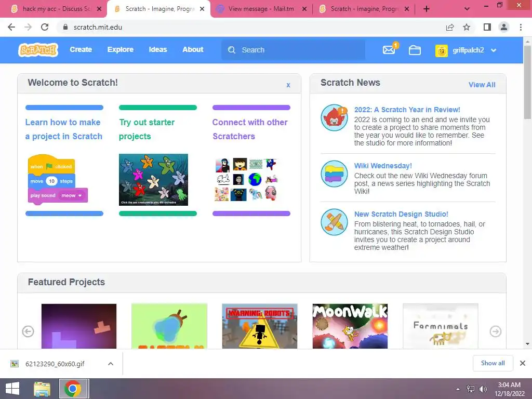
Task: Open the 62123290_60x60.gif download
Action: (55, 364)
